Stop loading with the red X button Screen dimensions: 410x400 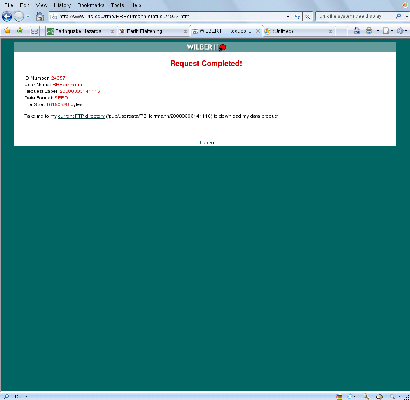coord(308,16)
